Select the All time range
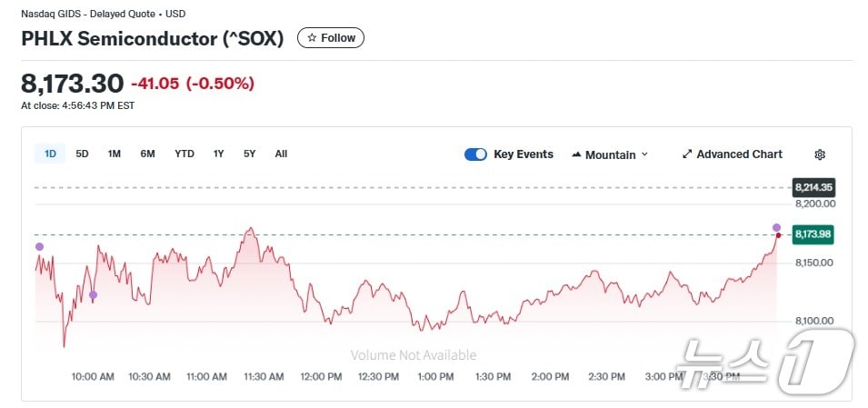 [x=281, y=154]
